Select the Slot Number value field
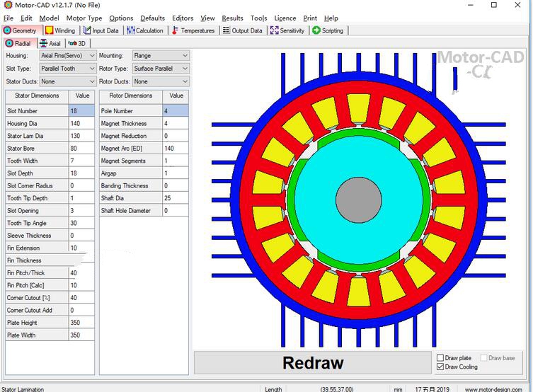Viewport: 533px width, 392px height. pos(81,111)
